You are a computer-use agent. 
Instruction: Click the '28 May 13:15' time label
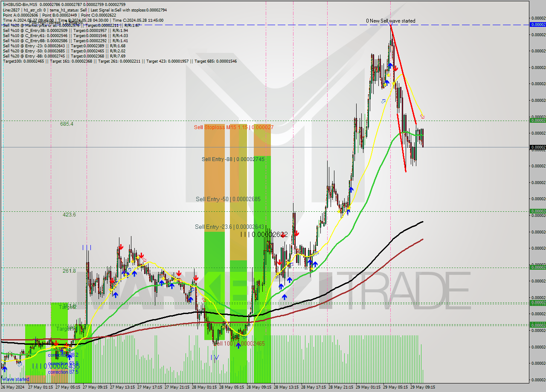click(286, 387)
